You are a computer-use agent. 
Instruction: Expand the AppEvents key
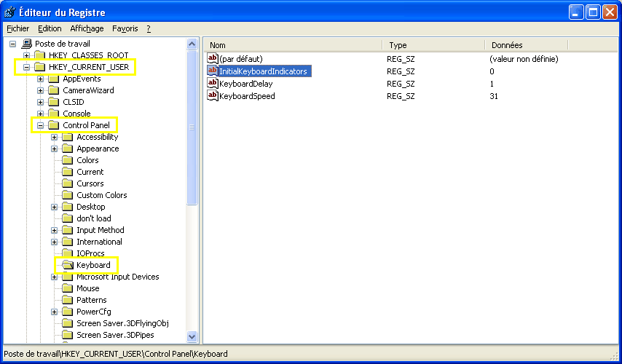[41, 79]
